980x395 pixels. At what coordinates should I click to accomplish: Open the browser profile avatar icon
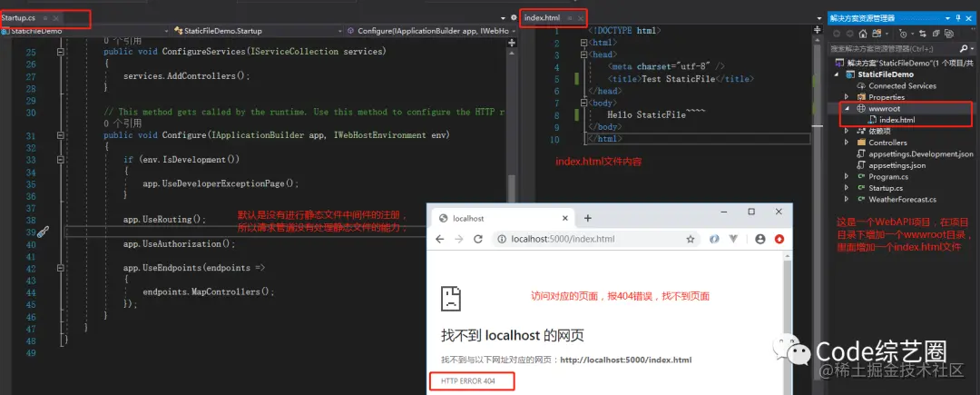tap(760, 240)
